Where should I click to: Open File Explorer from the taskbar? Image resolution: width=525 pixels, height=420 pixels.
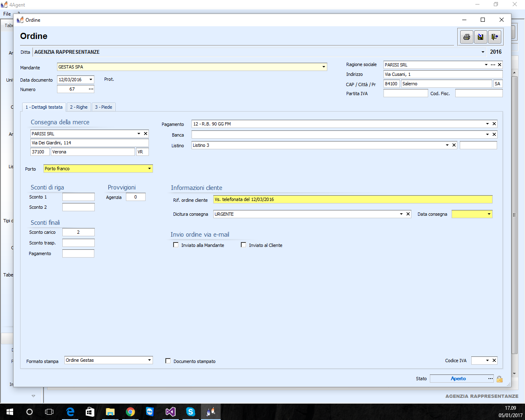point(110,412)
